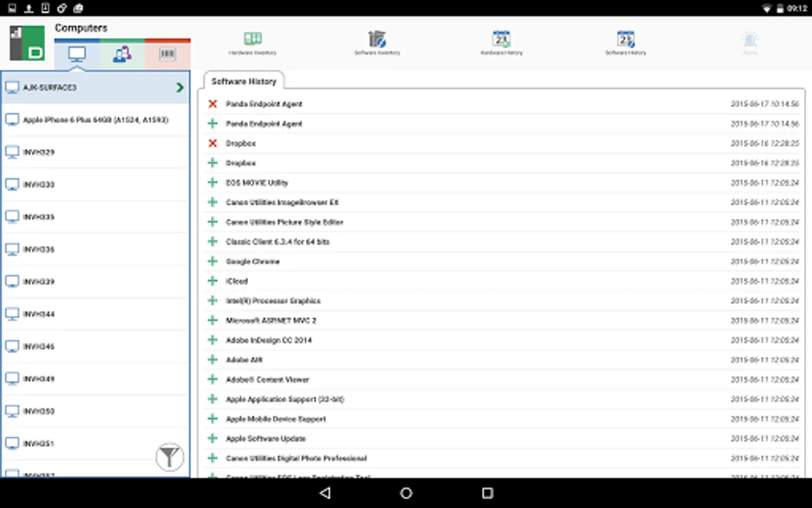Click the monitor icon beside INVH345
Screen dimensions: 812x508
click(x=12, y=347)
